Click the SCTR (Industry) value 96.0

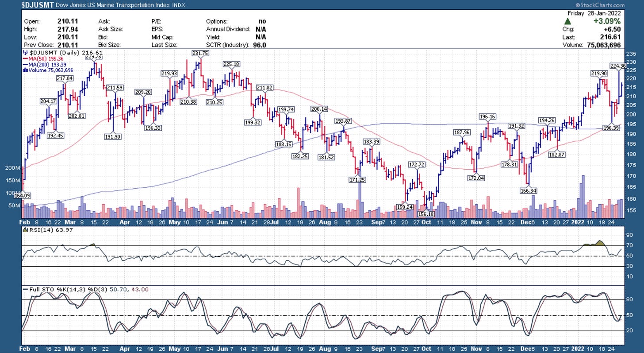point(259,45)
